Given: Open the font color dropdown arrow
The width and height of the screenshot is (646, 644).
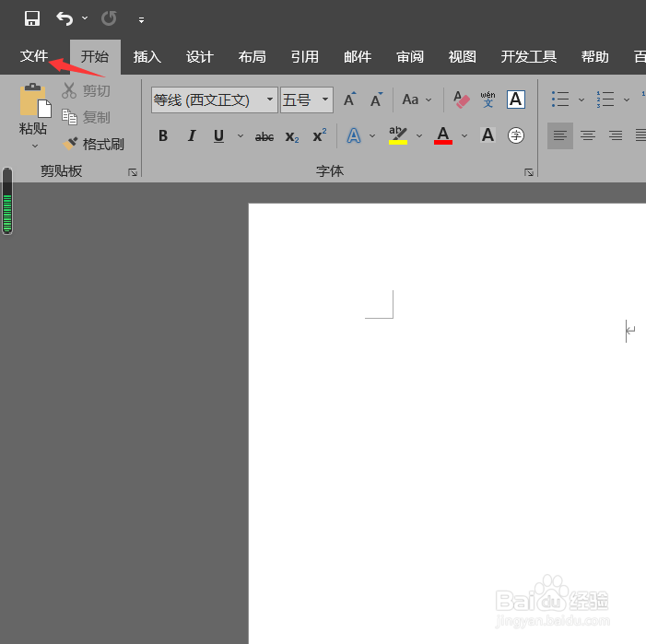Looking at the screenshot, I should (464, 135).
